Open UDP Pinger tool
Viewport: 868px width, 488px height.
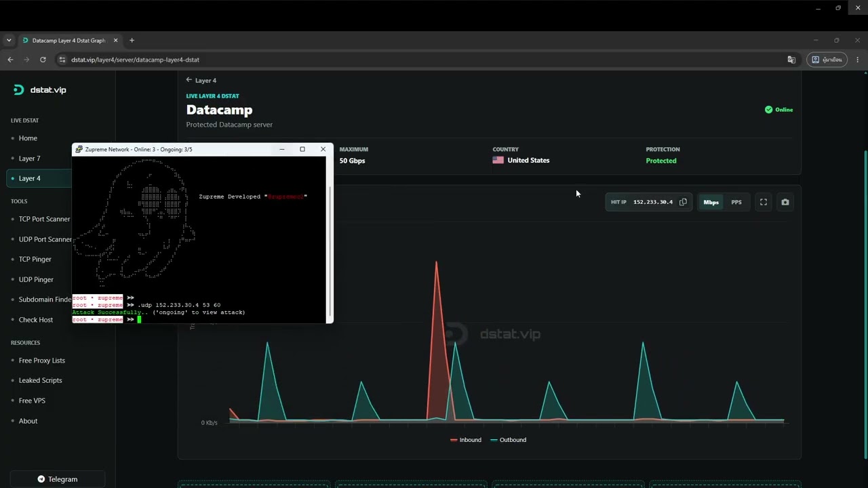pyautogui.click(x=36, y=279)
